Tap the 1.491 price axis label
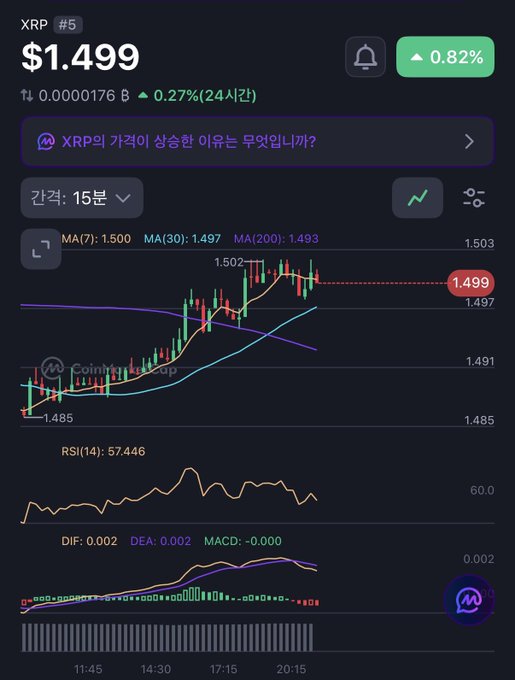The width and height of the screenshot is (515, 680). 480,361
